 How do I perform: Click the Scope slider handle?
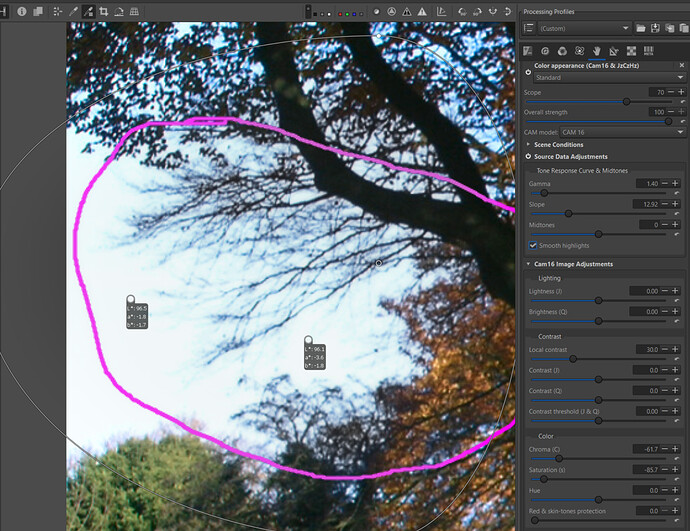click(626, 102)
